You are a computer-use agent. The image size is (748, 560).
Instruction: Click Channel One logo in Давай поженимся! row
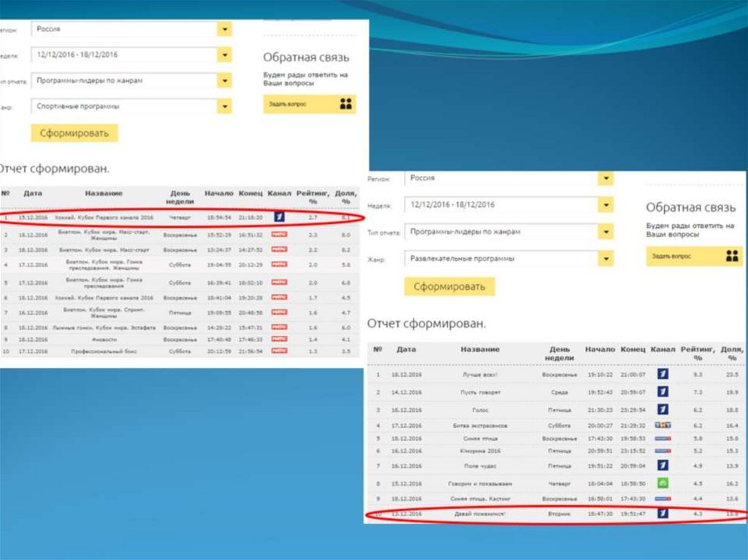(663, 514)
